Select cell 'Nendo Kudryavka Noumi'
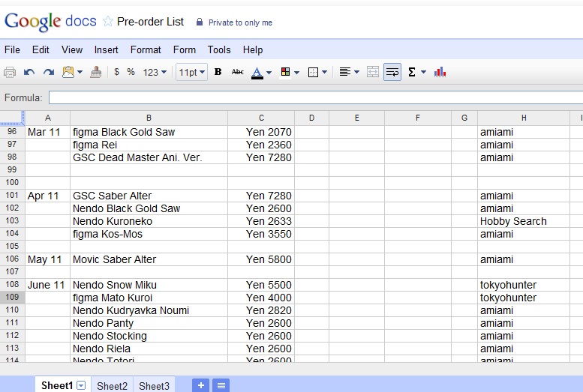The height and width of the screenshot is (392, 583). point(149,310)
